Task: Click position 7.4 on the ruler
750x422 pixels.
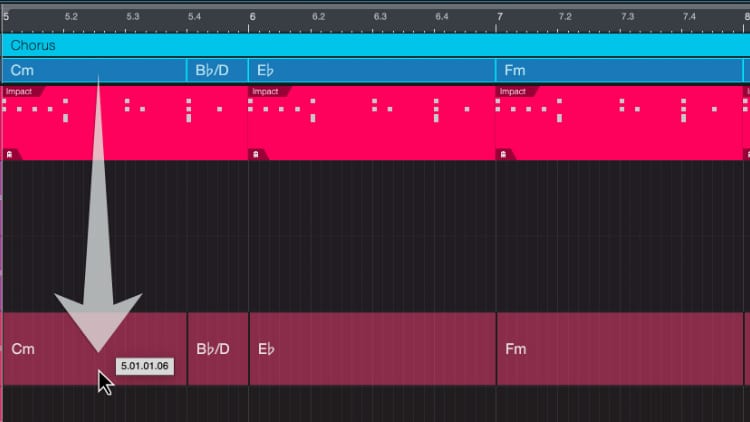Action: 689,17
